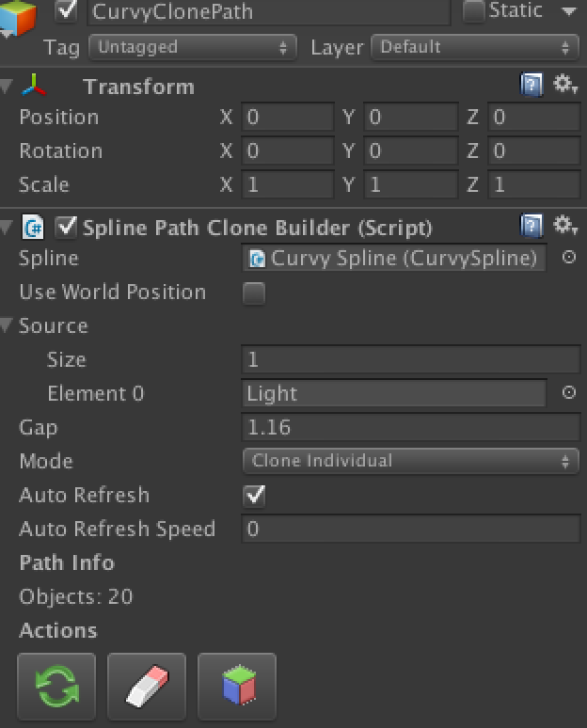Screen dimensions: 587x728
Task: Click the Gap value input field
Action: (x=410, y=427)
